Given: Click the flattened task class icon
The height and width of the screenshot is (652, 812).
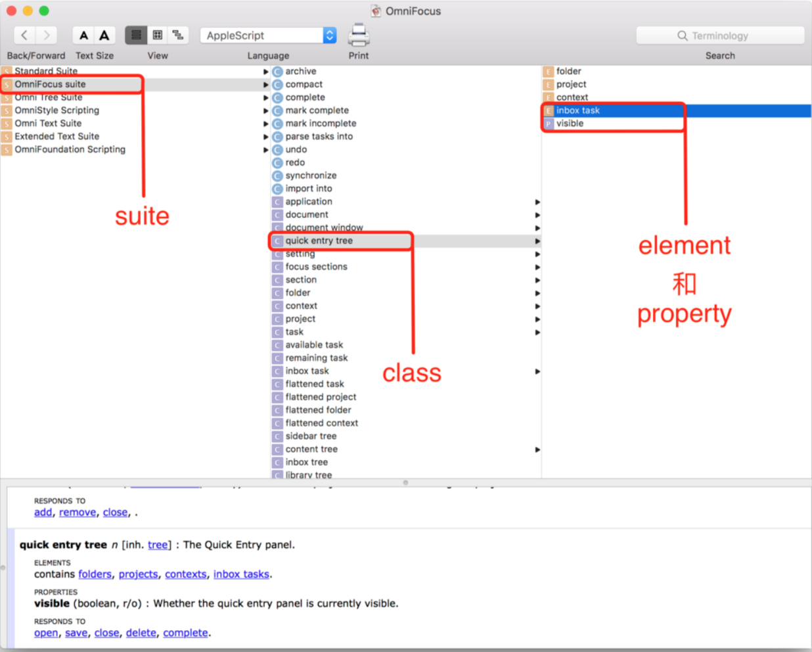Looking at the screenshot, I should [277, 384].
